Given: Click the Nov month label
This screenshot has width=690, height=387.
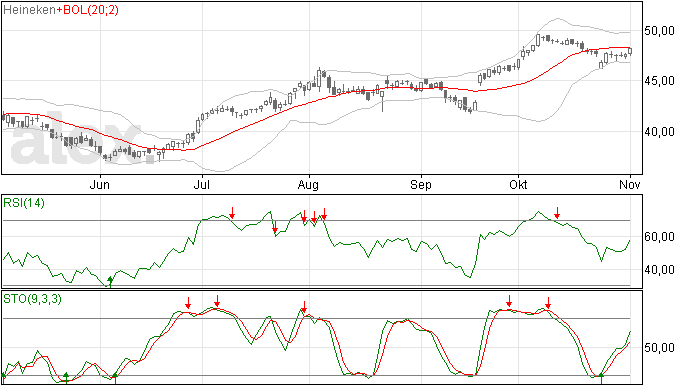Looking at the screenshot, I should [x=630, y=184].
